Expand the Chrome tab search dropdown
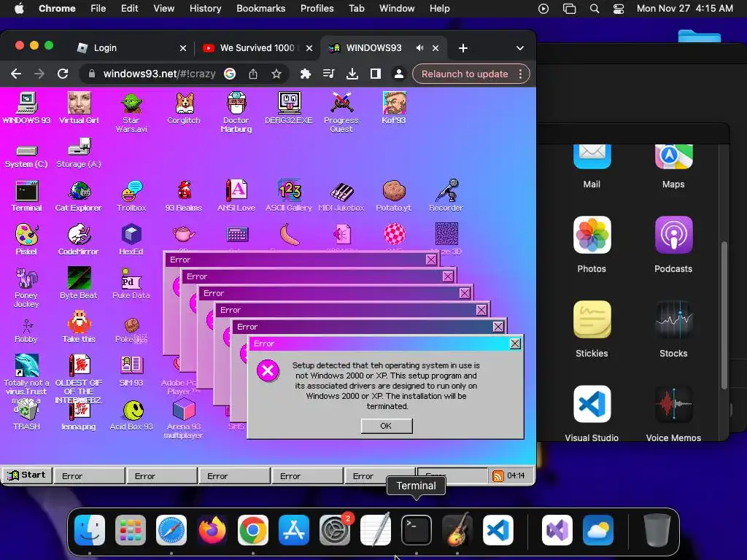747x560 pixels. (x=519, y=48)
